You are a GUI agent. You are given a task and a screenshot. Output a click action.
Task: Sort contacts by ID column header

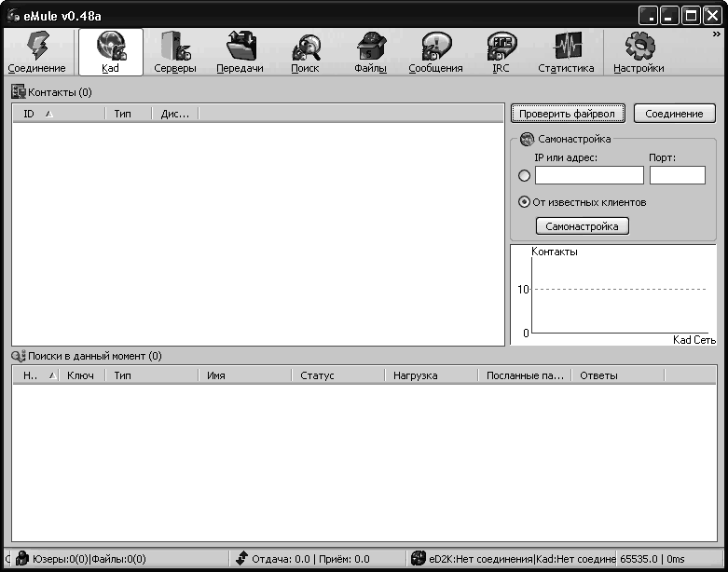click(x=58, y=114)
